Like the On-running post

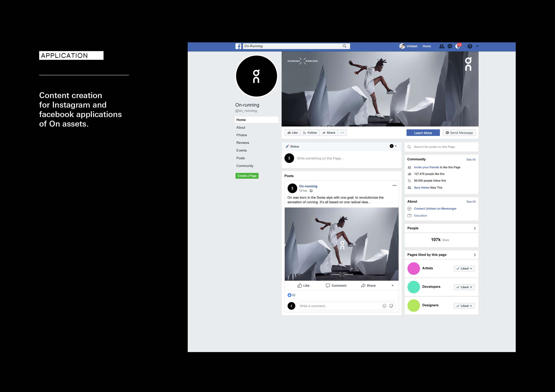303,286
